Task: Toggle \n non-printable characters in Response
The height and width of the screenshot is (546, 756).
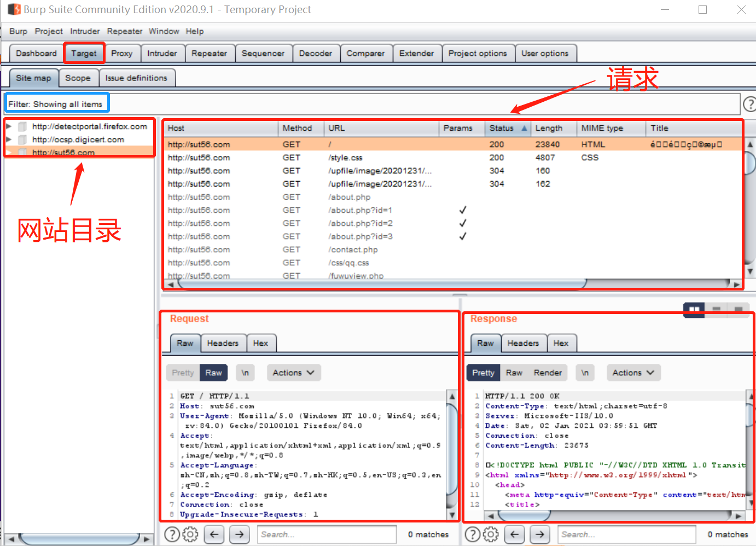Action: coord(585,373)
